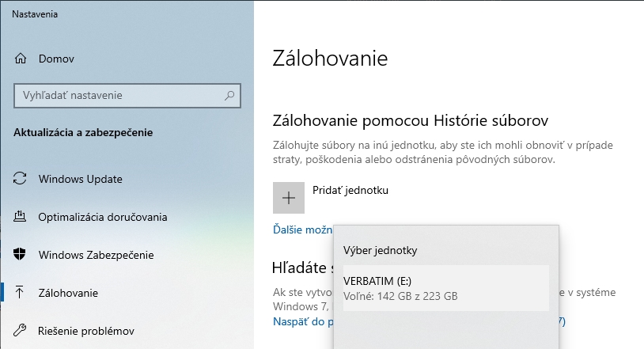
Task: Open Optimalizácia doručovania settings
Action: [x=102, y=217]
